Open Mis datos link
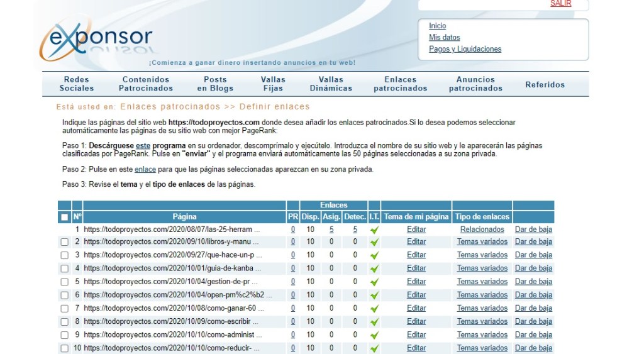644x354 pixels. point(444,38)
